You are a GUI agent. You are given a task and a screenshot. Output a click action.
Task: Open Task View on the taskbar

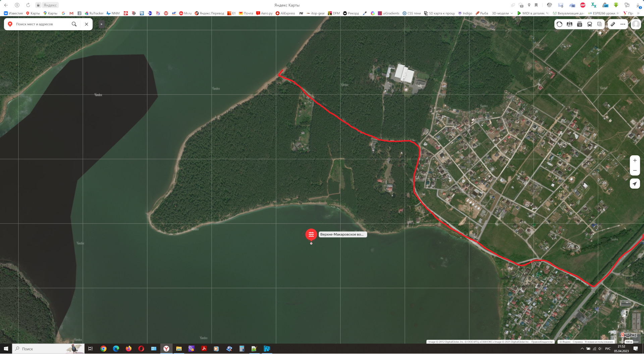[x=91, y=349]
